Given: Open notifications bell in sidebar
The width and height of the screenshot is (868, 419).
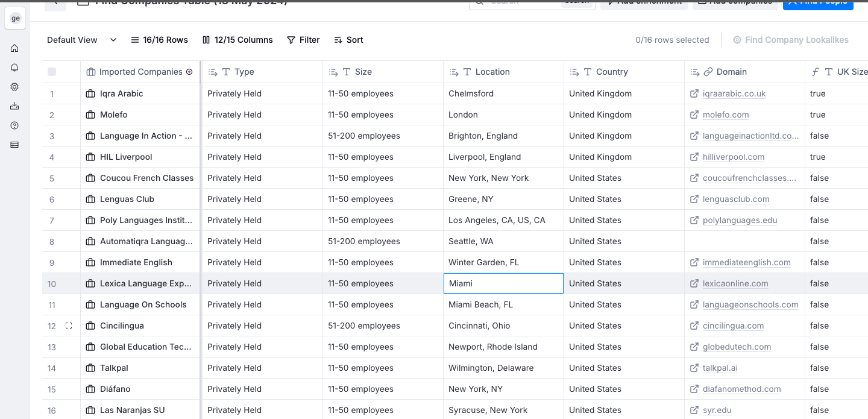Looking at the screenshot, I should 14,68.
